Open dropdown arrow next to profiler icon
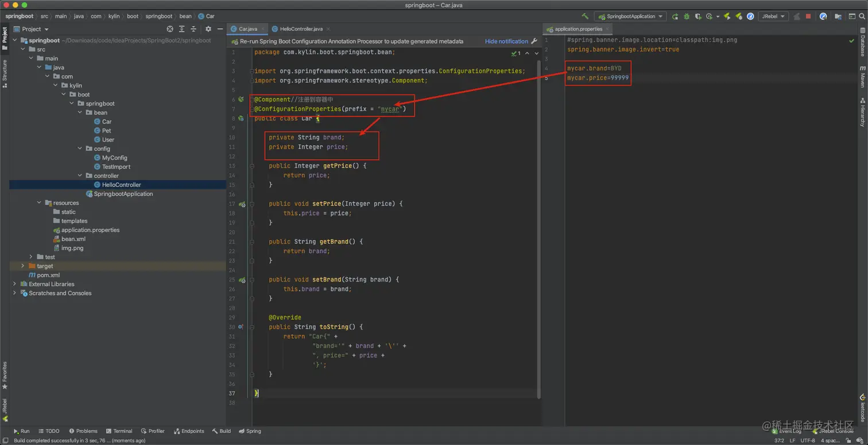Image resolution: width=868 pixels, height=445 pixels. (x=718, y=17)
